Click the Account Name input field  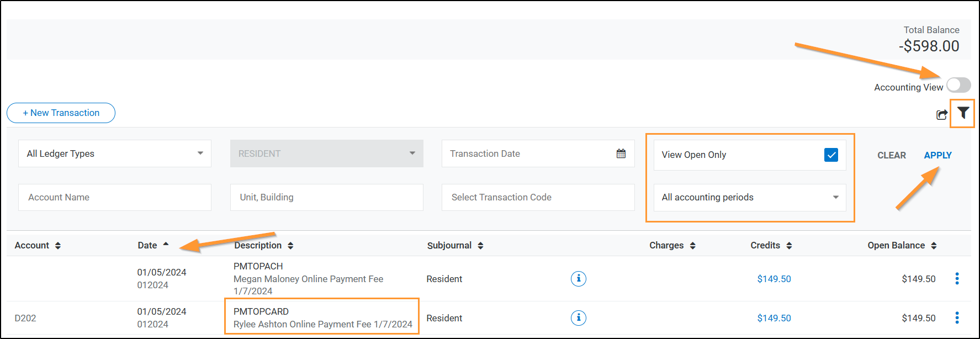point(115,197)
